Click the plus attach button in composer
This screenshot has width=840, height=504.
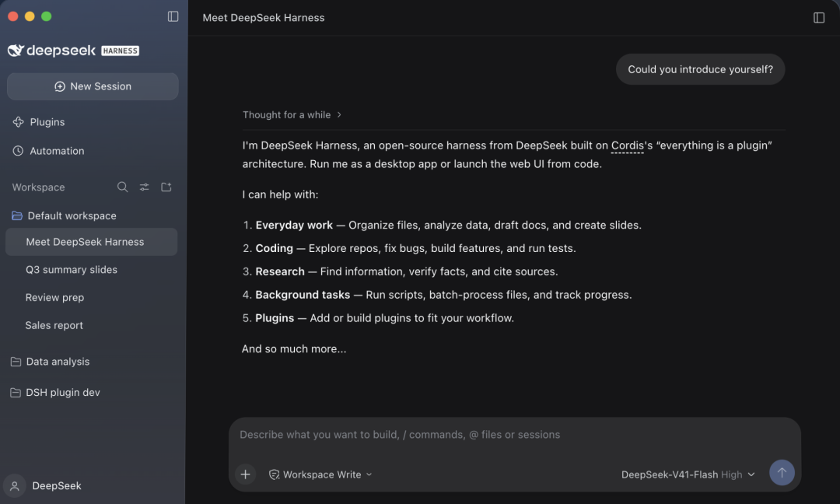(245, 474)
